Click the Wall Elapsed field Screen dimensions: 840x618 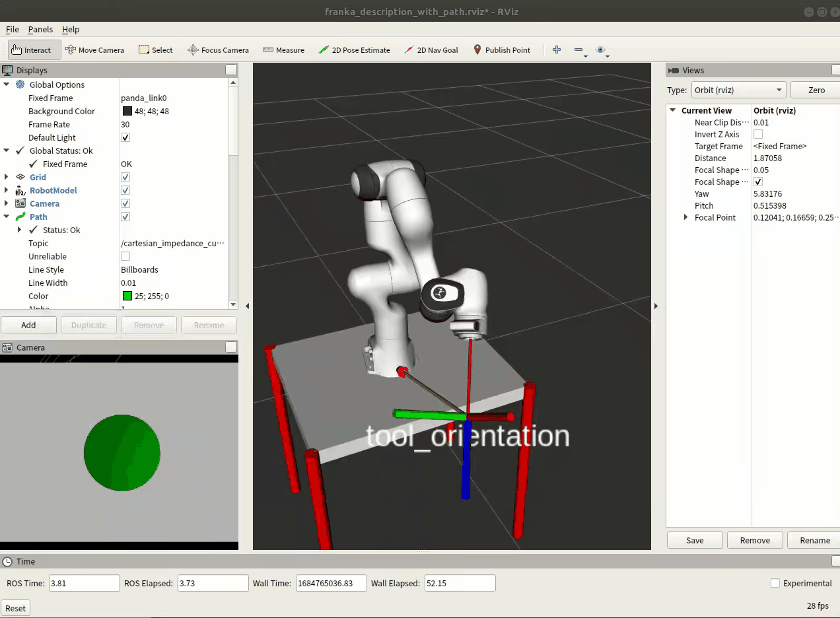coord(460,583)
